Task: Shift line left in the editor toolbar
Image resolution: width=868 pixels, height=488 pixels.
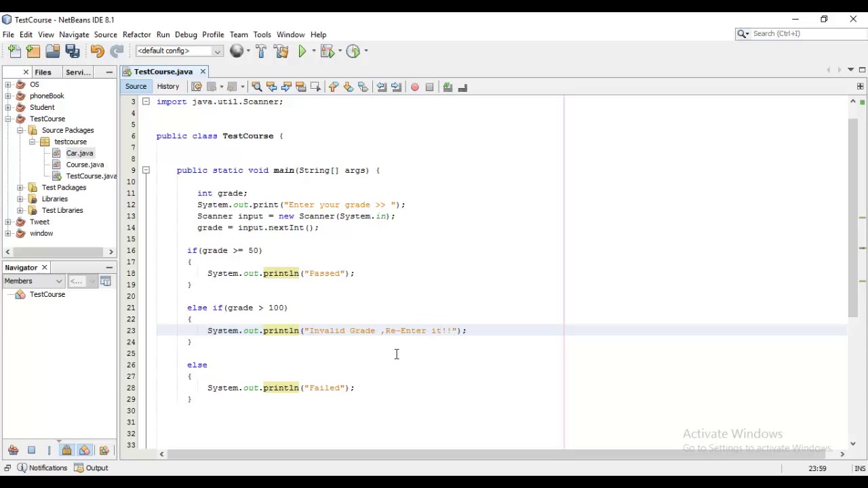Action: tap(382, 87)
